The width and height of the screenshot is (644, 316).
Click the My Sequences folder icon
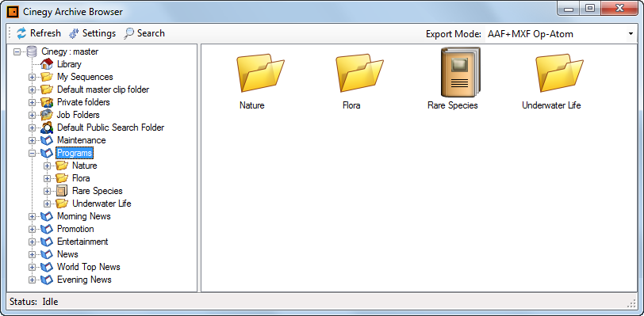coord(47,77)
